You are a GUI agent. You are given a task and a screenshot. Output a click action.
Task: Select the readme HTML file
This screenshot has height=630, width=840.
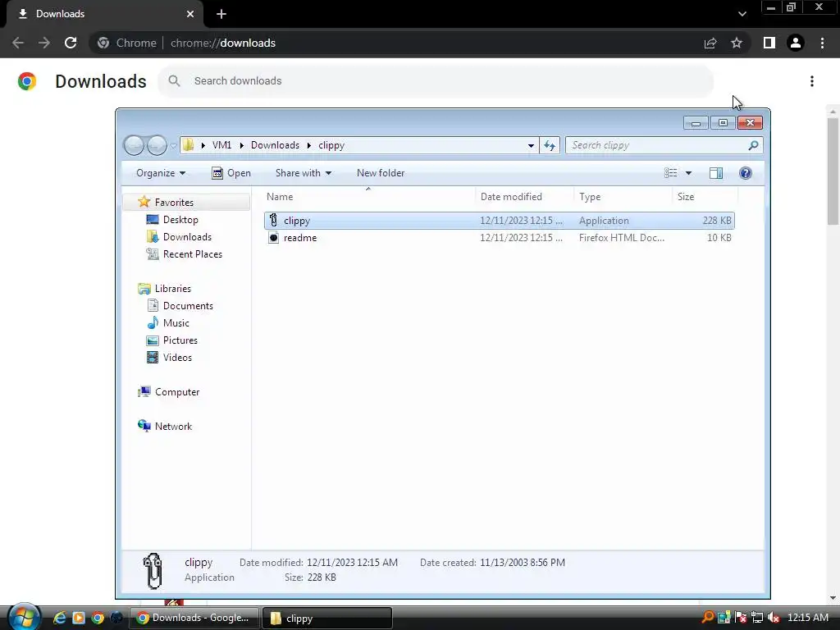500,237
